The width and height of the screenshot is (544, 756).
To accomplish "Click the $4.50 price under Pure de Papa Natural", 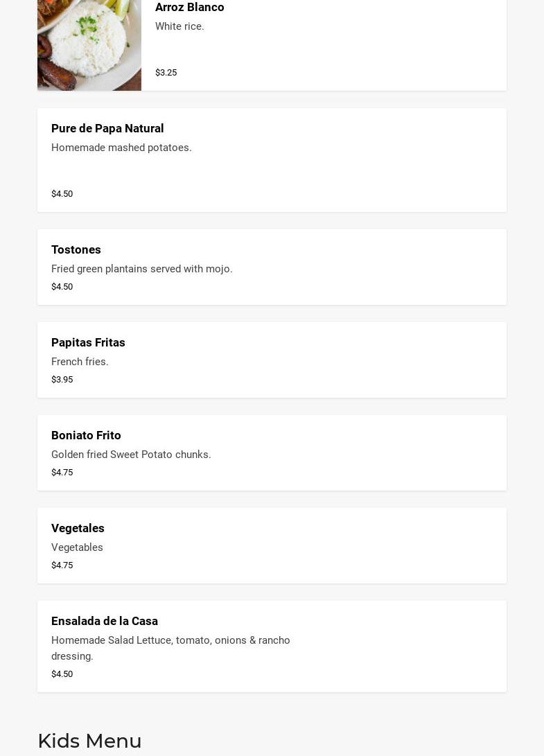I will pyautogui.click(x=62, y=194).
